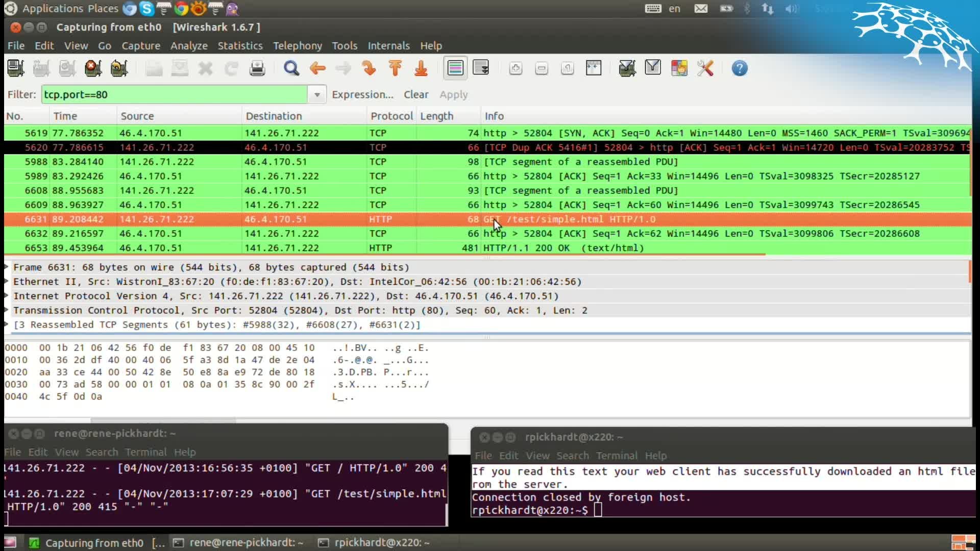The height and width of the screenshot is (551, 980).
Task: Click the capture options toolbar icon
Action: [41, 68]
